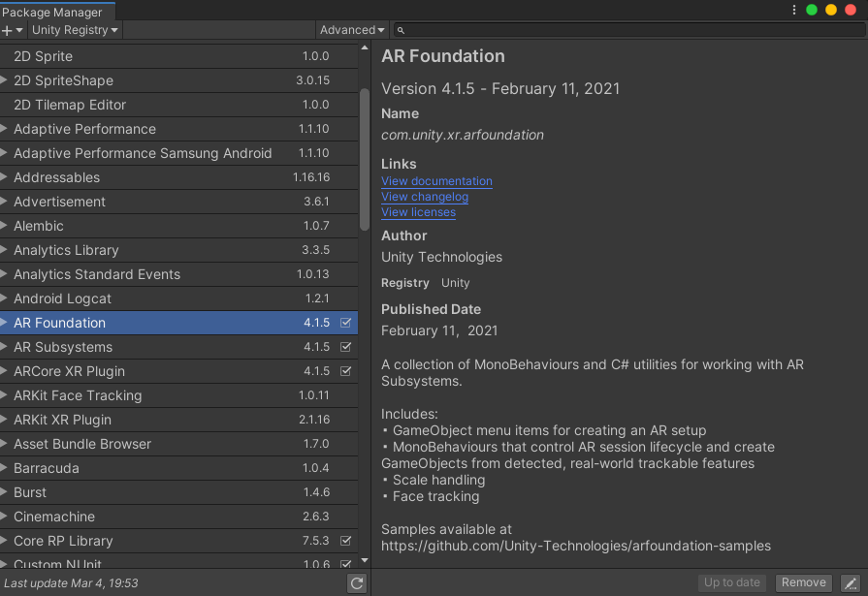
Task: Select the Cinemachine package
Action: 54,517
